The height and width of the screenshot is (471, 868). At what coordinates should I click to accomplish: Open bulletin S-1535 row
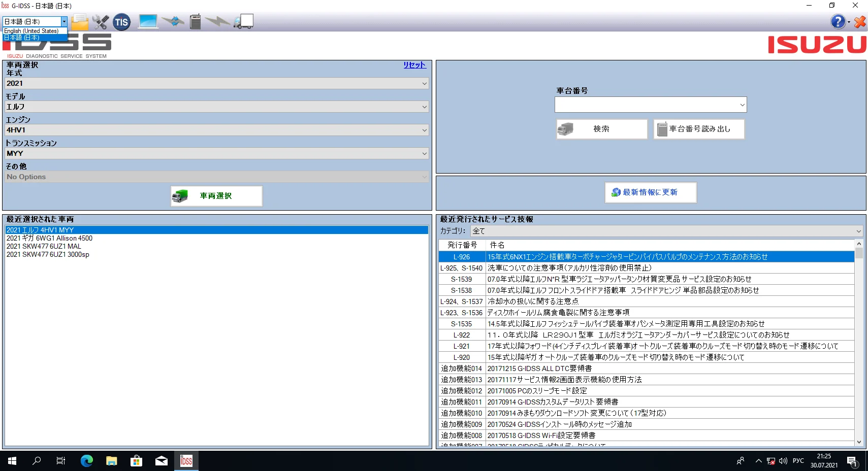coord(647,324)
